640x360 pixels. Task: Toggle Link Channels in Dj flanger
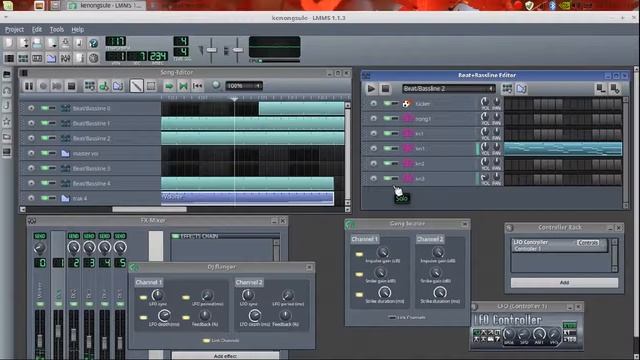click(206, 340)
